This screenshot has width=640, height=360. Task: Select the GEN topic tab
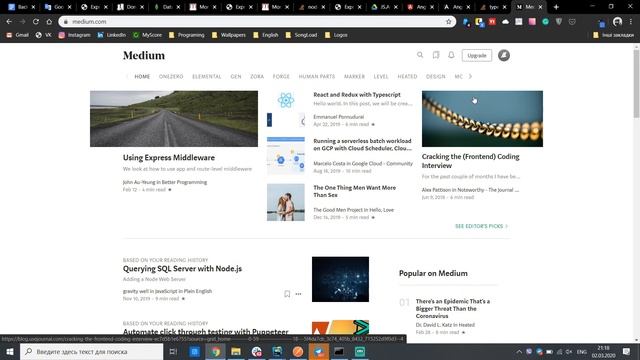pos(236,76)
